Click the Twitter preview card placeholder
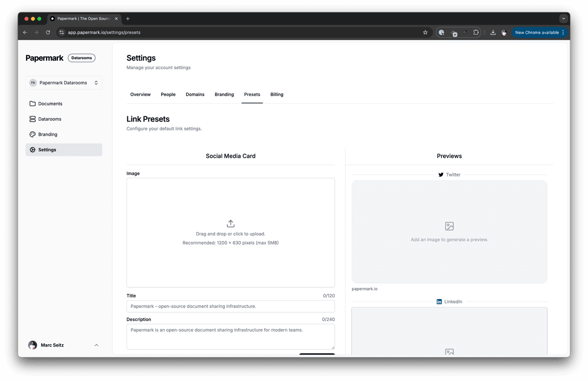588x381 pixels. tap(449, 231)
